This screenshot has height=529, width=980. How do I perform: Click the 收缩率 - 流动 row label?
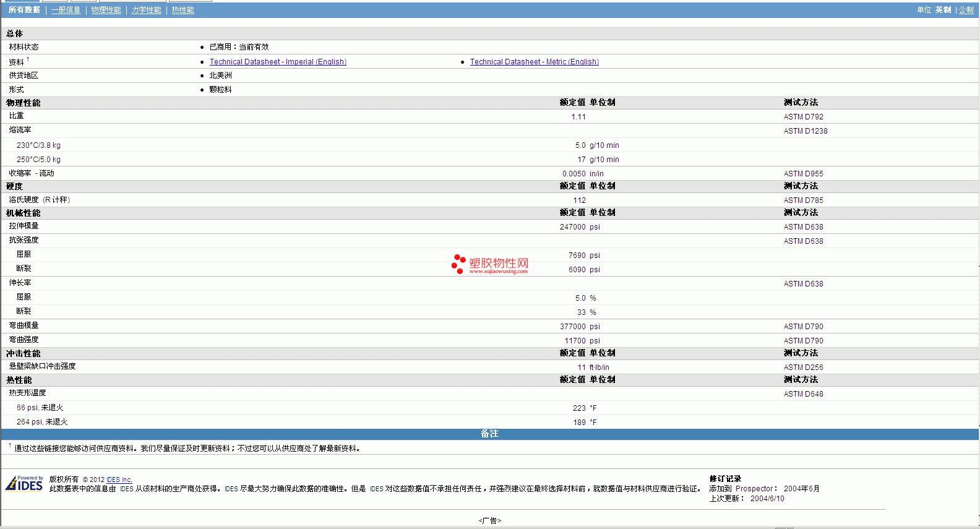pyautogui.click(x=32, y=173)
